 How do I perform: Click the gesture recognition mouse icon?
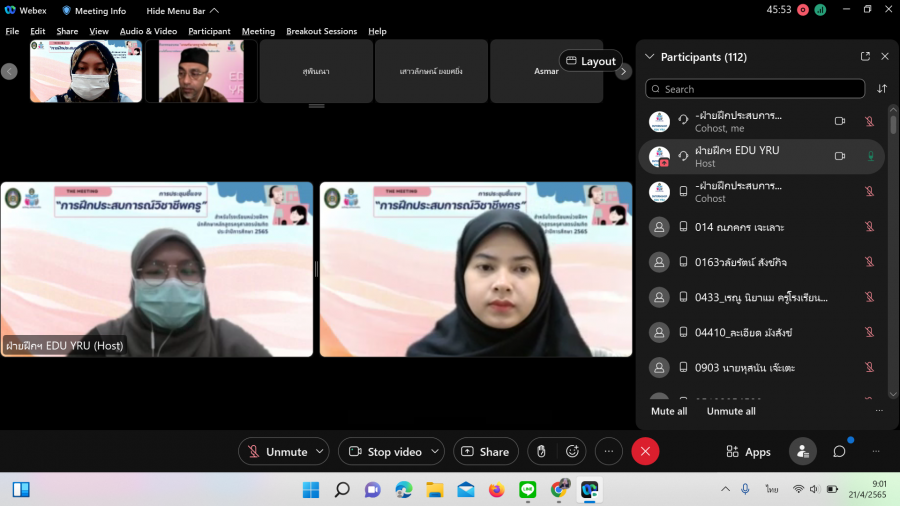coord(541,452)
